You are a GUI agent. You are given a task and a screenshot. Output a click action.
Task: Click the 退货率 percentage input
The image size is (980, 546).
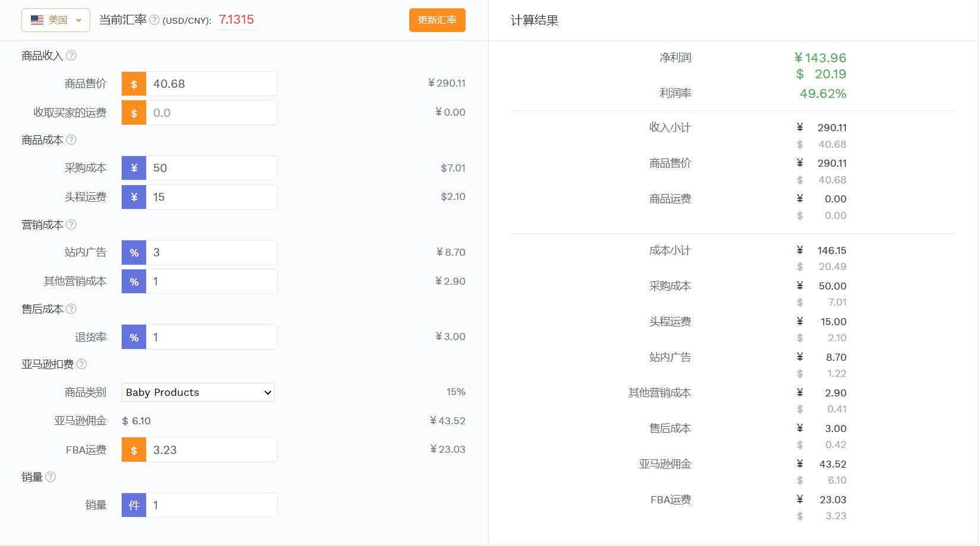pos(211,337)
